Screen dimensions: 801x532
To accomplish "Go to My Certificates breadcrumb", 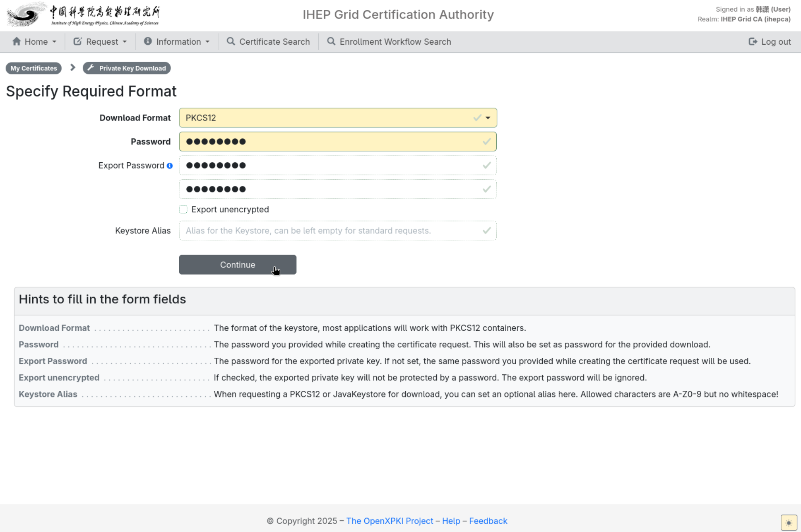I will (34, 68).
